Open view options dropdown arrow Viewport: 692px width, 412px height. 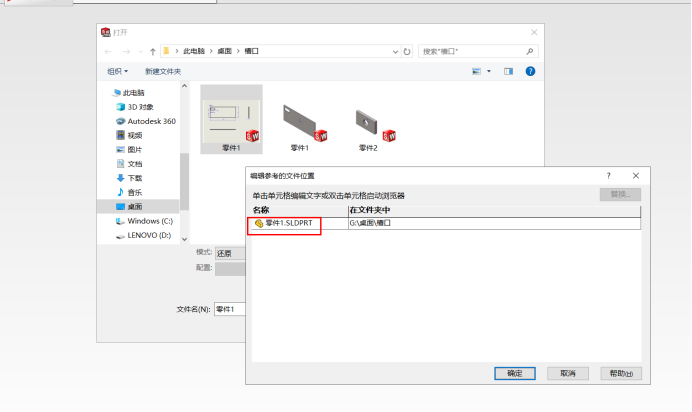[489, 71]
